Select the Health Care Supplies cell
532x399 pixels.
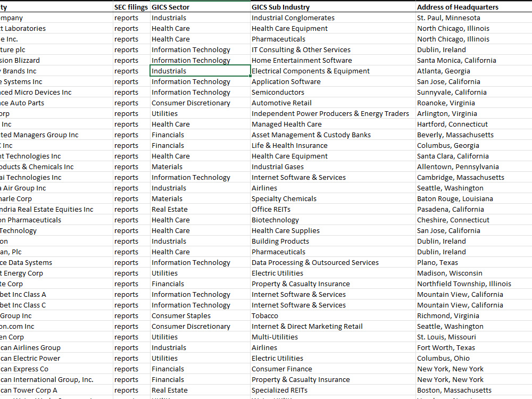[332, 230]
